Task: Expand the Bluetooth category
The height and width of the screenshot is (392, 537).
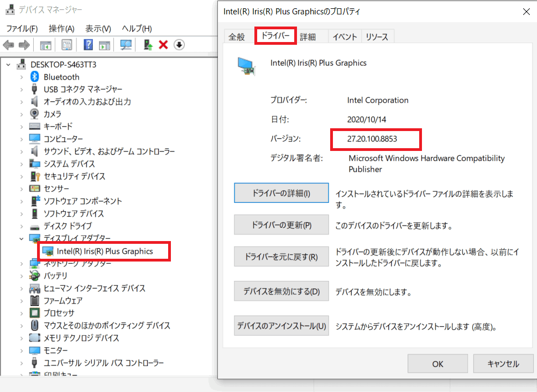Action: (21, 77)
